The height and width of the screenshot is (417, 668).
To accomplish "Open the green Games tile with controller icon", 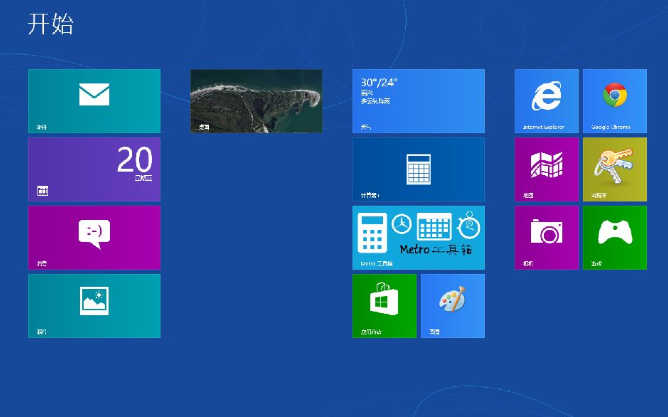I will click(x=615, y=238).
